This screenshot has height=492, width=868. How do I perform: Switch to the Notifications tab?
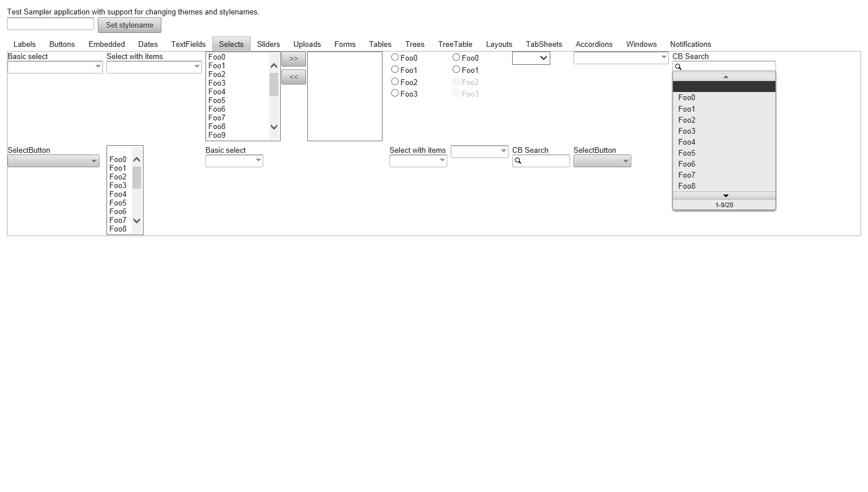(x=690, y=44)
